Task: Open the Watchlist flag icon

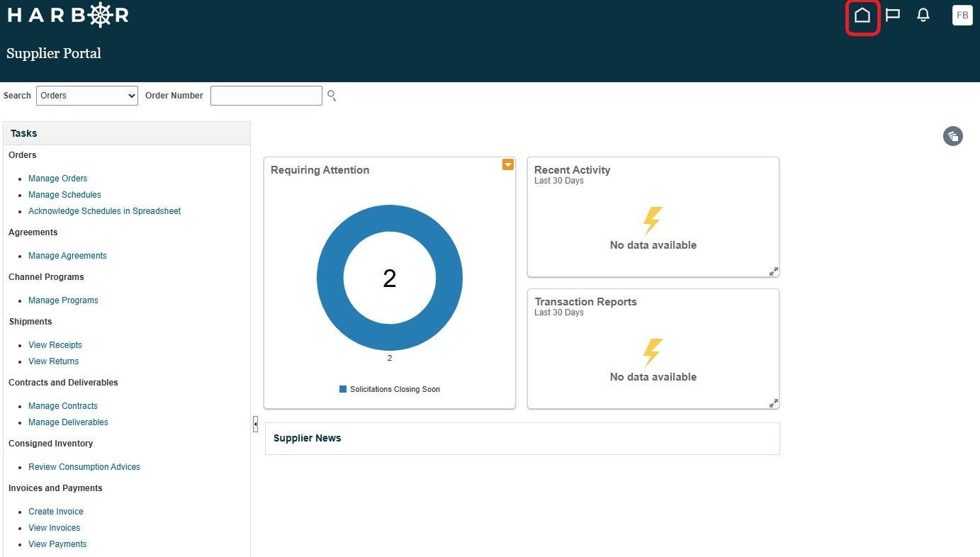Action: 893,15
